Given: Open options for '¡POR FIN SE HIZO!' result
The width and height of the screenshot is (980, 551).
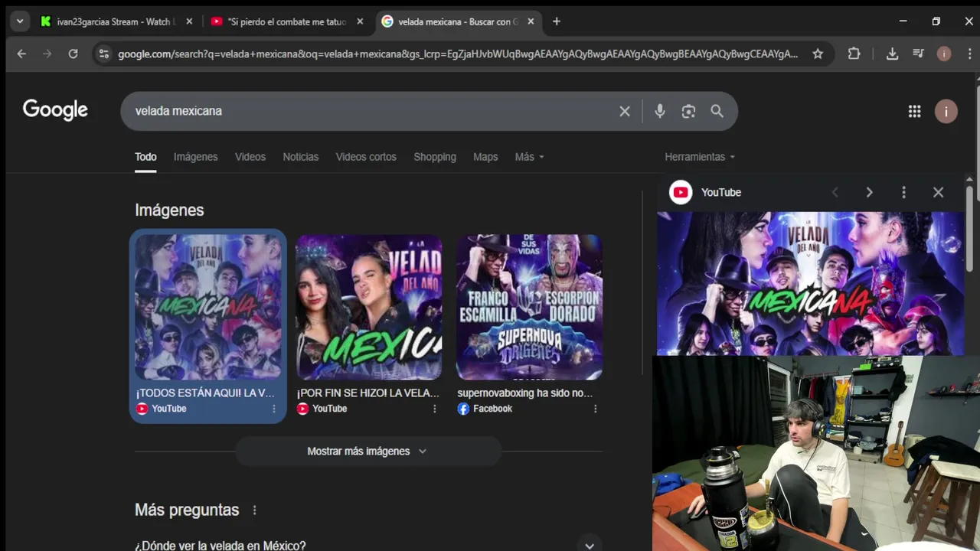Looking at the screenshot, I should pos(435,409).
